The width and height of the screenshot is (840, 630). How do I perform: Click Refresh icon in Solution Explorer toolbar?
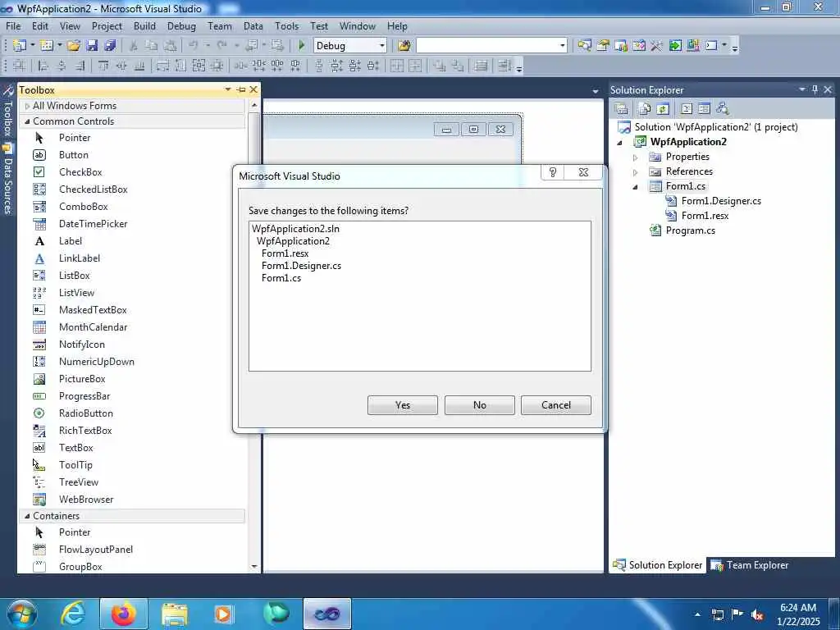point(663,109)
